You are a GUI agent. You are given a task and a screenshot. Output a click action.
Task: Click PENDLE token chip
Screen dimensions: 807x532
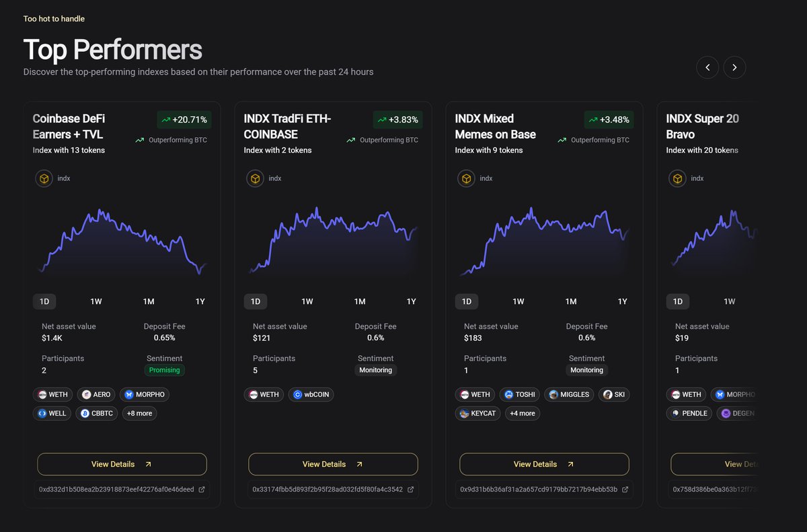pos(689,413)
